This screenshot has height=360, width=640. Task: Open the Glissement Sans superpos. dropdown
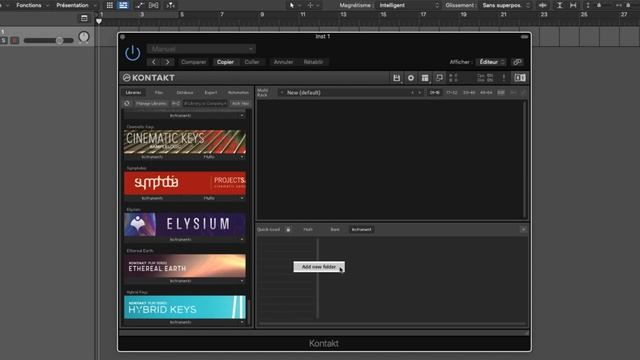point(505,5)
